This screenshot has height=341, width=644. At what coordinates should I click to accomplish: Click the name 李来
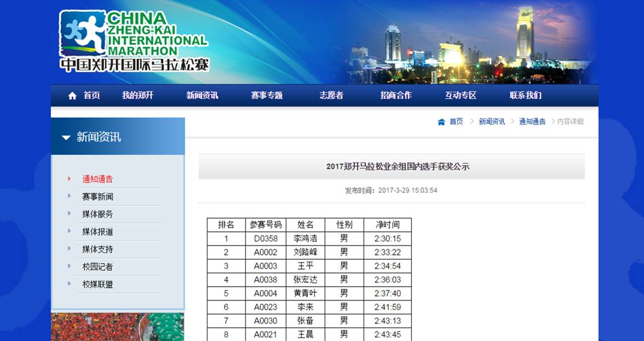pyautogui.click(x=305, y=307)
